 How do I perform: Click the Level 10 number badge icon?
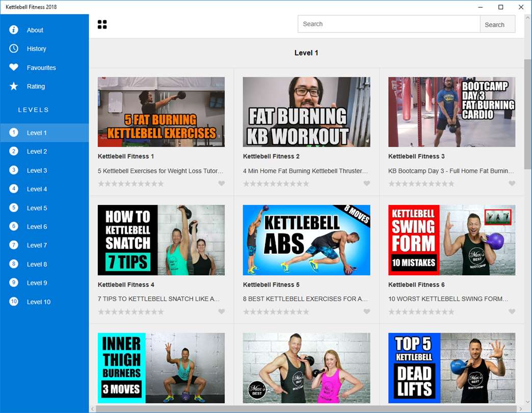[x=14, y=301]
